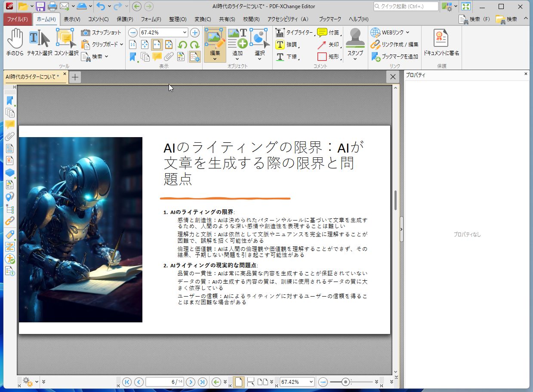The image size is (533, 392).
Task: Click Add Bookmark (ブックマークを追加) button
Action: tap(394, 57)
